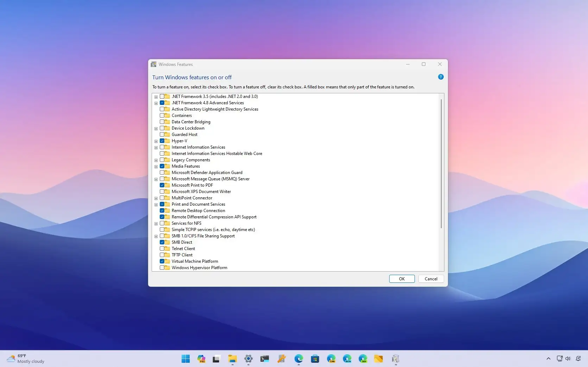Expand hidden icons chevron in system tray
Screen dimensions: 588x367
pos(548,359)
